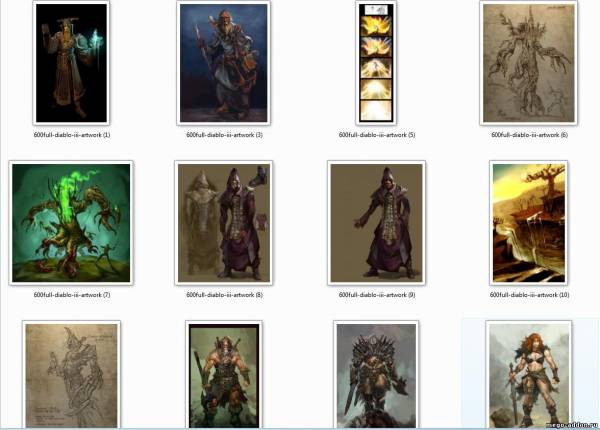600x430 pixels.
Task: Click the file name 600full-diablo-iii-artwork (5)
Action: (377, 135)
